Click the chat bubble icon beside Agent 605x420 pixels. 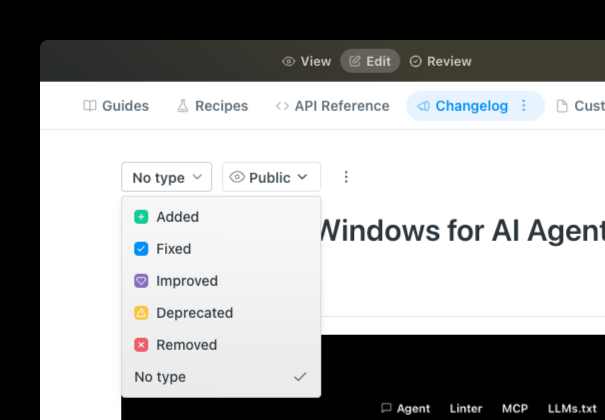[x=386, y=408]
